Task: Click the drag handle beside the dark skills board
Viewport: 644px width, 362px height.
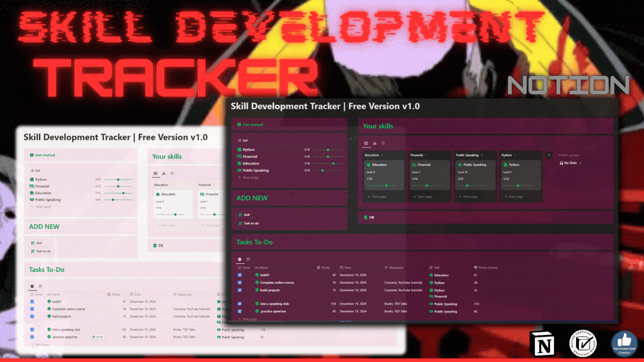Action: (x=356, y=139)
